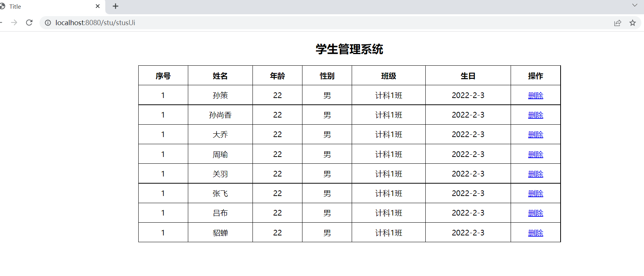Select the name cell 貂蝉
This screenshot has width=644, height=276.
(x=220, y=233)
